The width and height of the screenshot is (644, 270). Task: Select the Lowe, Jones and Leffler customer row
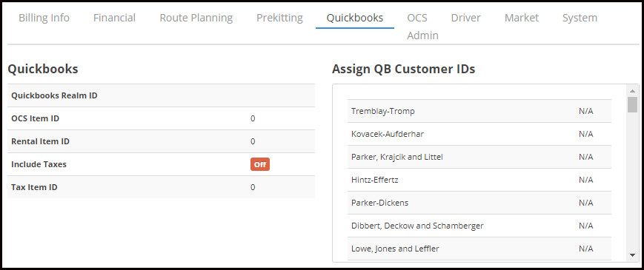pyautogui.click(x=479, y=249)
